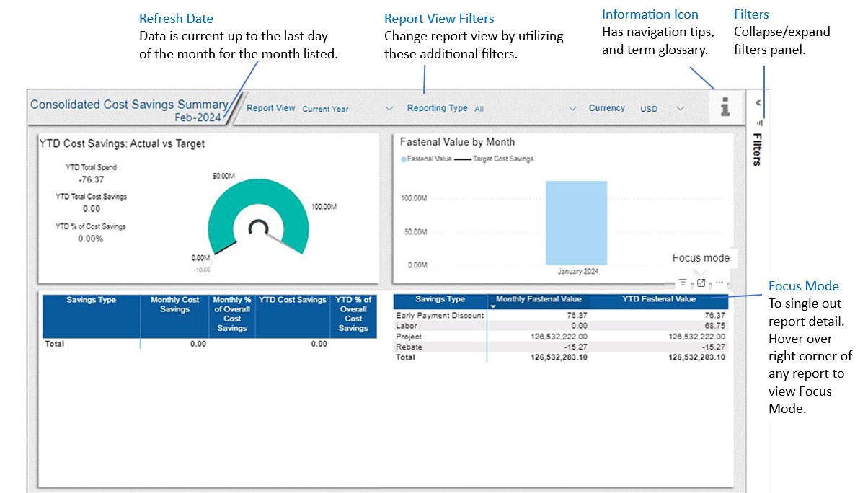Viewport: 868px width, 493px height.
Task: Change the Currency from USD
Action: click(x=678, y=108)
